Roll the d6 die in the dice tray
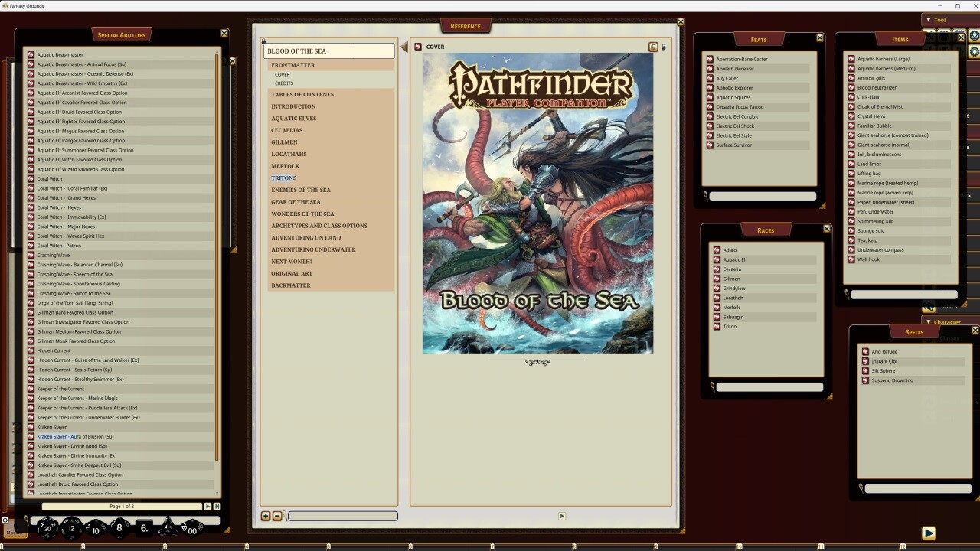Image resolution: width=980 pixels, height=551 pixels. tap(143, 528)
